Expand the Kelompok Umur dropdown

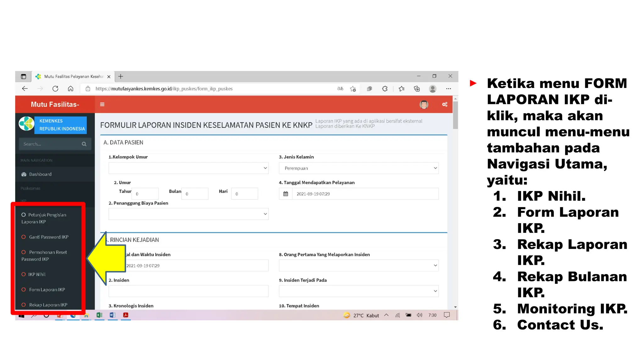[x=188, y=168]
